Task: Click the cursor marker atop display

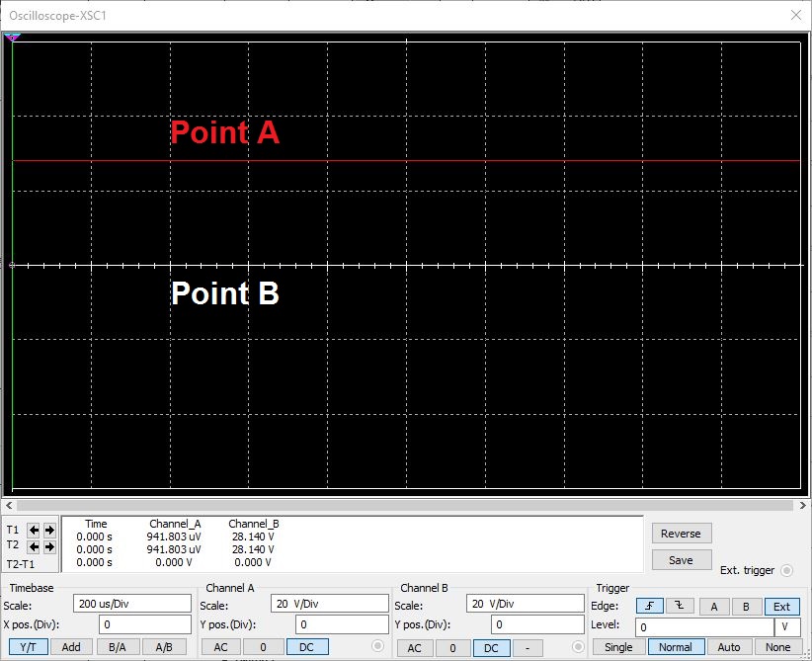Action: click(x=12, y=38)
